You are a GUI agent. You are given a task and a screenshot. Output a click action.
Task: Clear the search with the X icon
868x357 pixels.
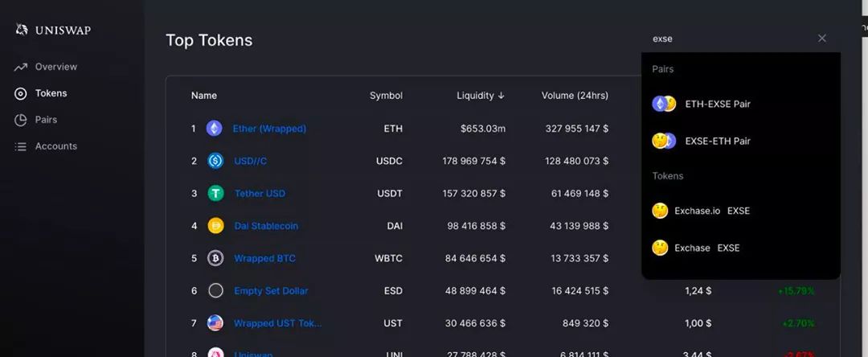coord(821,38)
